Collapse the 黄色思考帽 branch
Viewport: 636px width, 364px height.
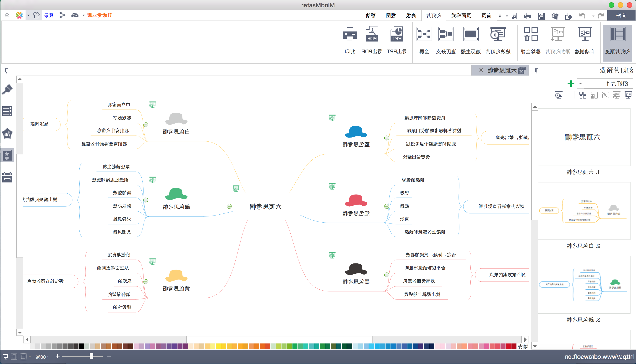pyautogui.click(x=146, y=281)
